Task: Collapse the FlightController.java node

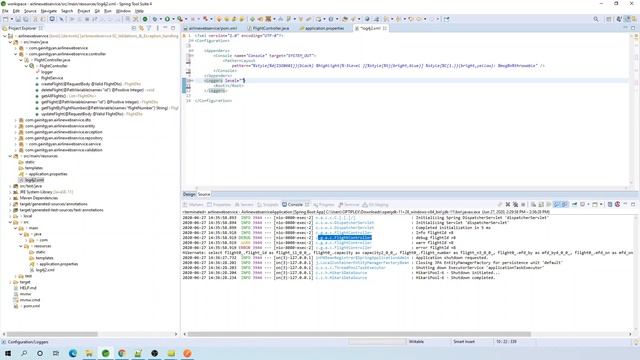Action: pos(21,60)
